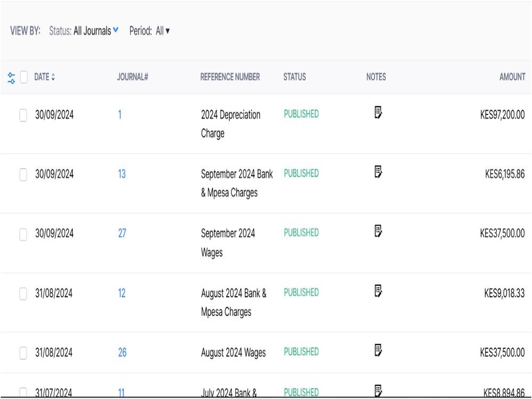The height and width of the screenshot is (399, 532).
Task: Sort by the DATE column arrows
Action: [x=53, y=77]
